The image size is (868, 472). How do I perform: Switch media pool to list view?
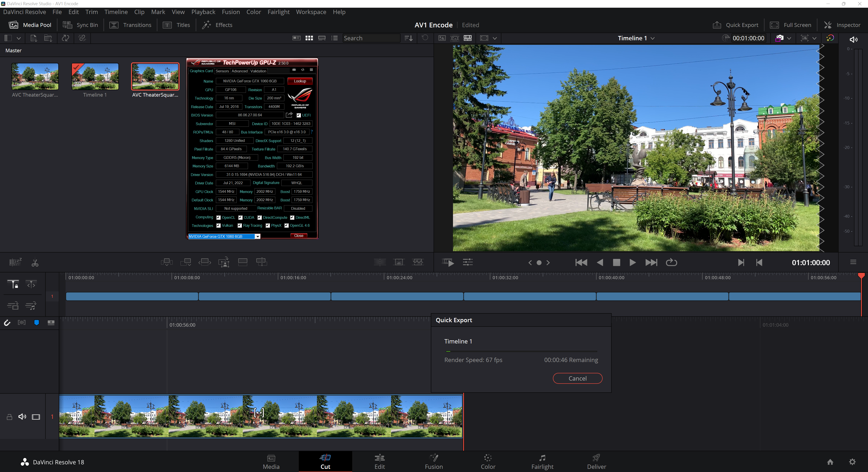[x=334, y=38]
